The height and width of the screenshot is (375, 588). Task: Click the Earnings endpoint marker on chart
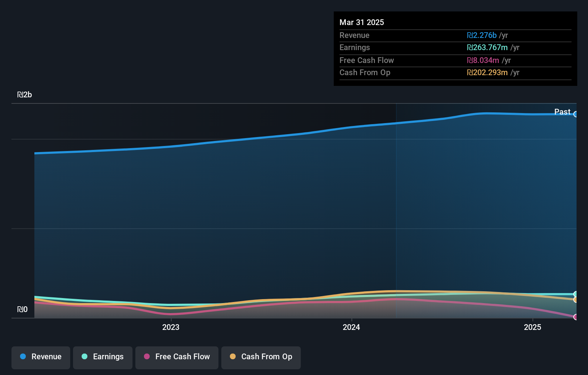coord(576,294)
